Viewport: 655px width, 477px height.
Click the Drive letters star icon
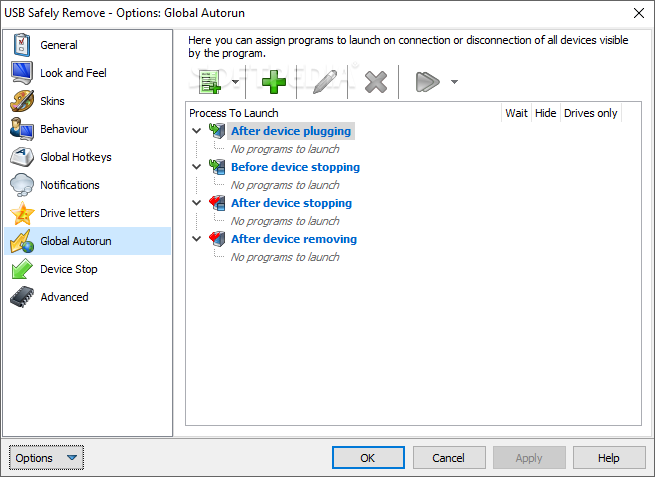point(22,213)
